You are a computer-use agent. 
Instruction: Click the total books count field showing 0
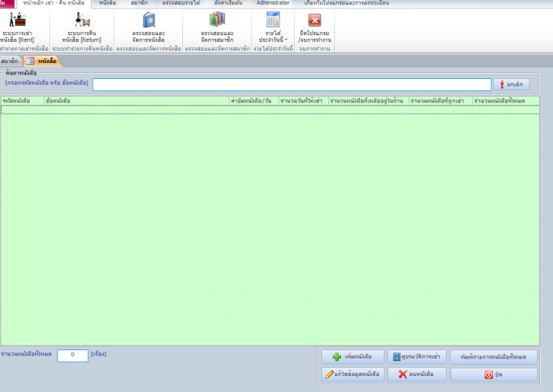pyautogui.click(x=73, y=356)
